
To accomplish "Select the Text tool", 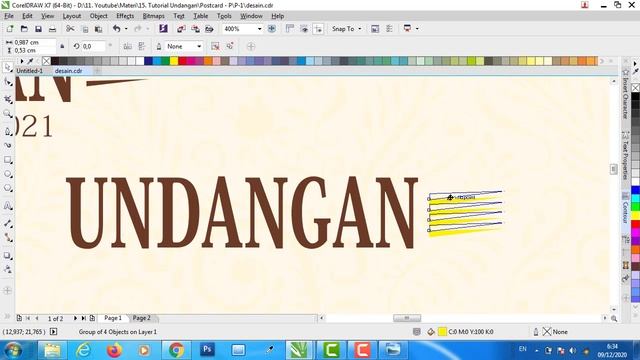I will click(x=7, y=206).
